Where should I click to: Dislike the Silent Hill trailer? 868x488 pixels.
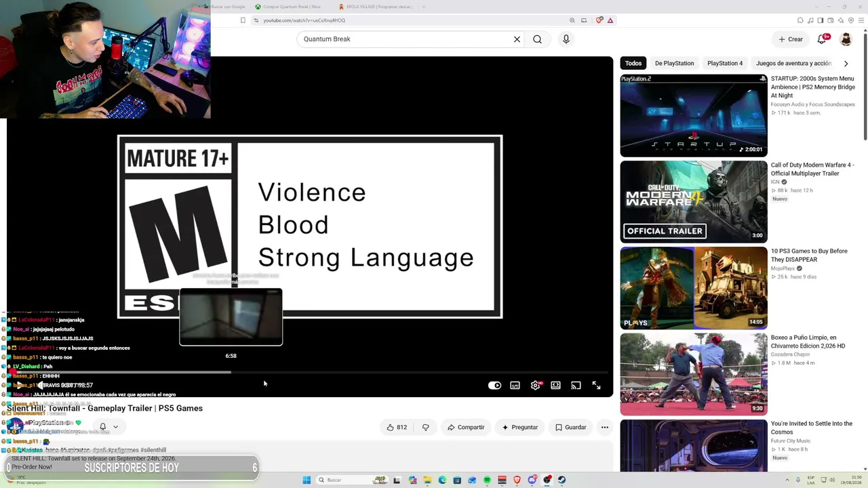pyautogui.click(x=426, y=428)
